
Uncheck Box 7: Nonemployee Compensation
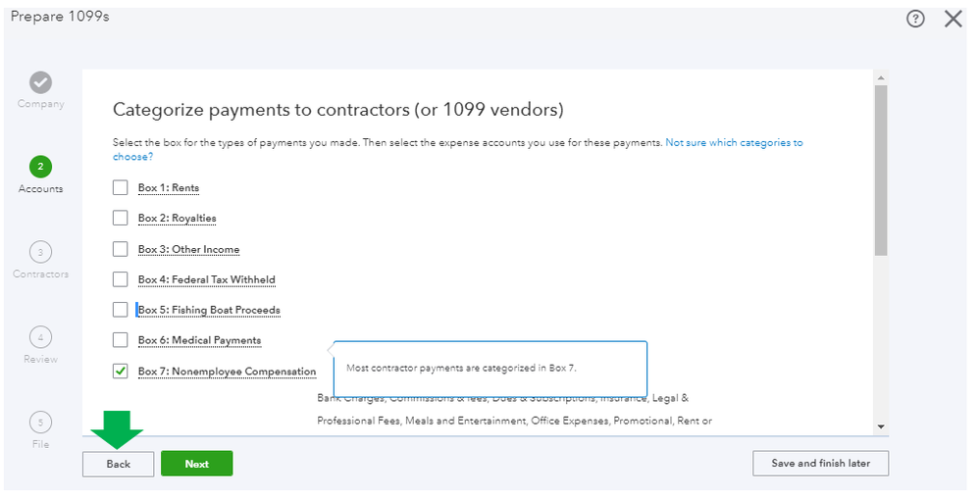click(121, 372)
